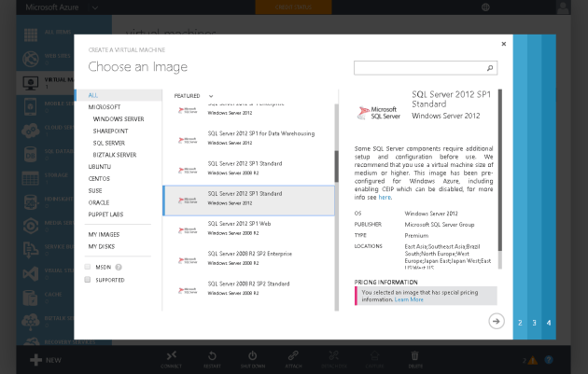
Task: Click the image list scrollbar thumb
Action: (336, 166)
